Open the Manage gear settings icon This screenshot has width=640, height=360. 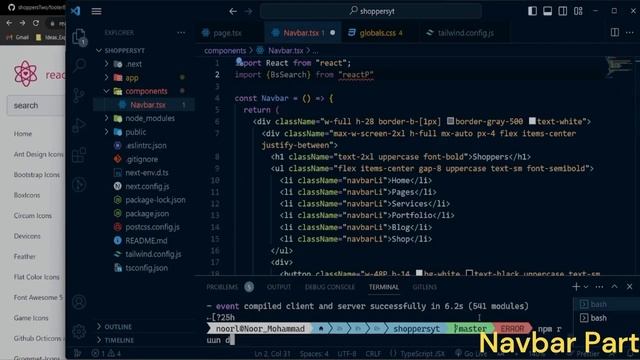[79, 331]
